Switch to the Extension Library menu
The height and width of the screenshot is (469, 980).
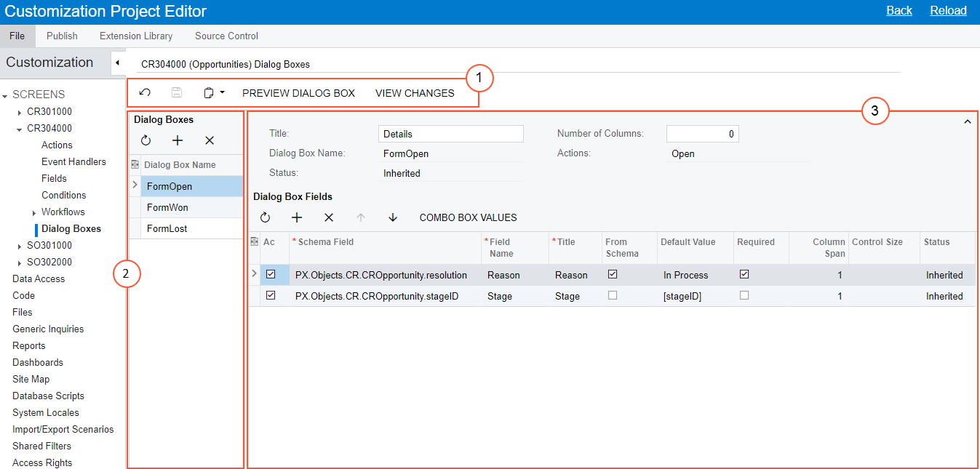tap(135, 36)
